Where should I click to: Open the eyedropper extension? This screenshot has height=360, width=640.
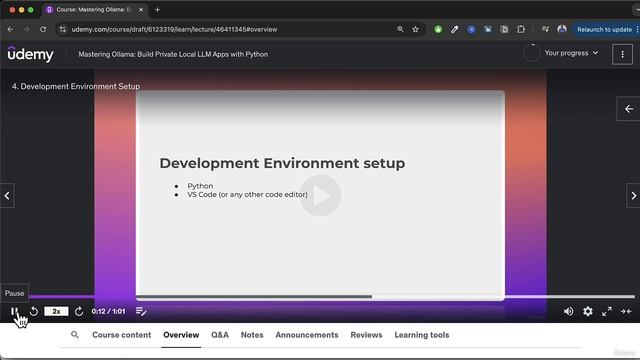click(454, 29)
